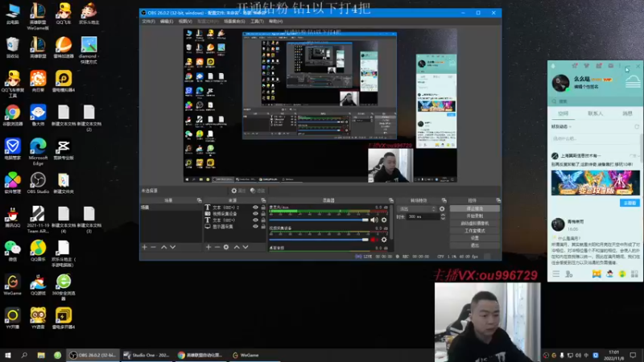Open source 滤镜 filters button above the docks
Image resolution: width=644 pixels, height=362 pixels.
(x=258, y=191)
